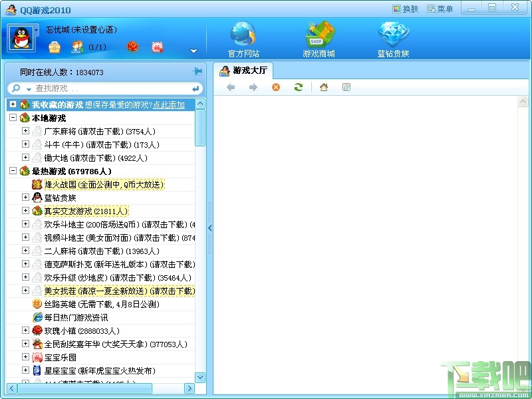This screenshot has height=399, width=532.
Task: Go forward with the right arrow
Action: coord(253,88)
